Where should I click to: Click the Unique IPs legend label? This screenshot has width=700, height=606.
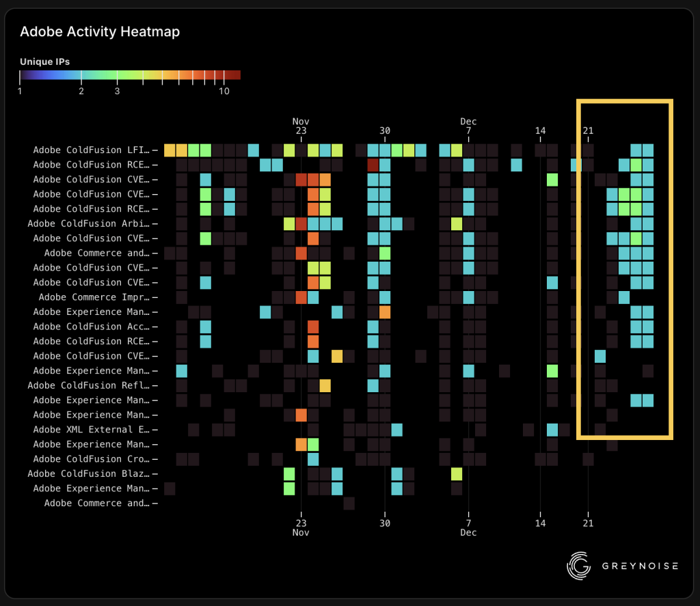click(x=44, y=61)
